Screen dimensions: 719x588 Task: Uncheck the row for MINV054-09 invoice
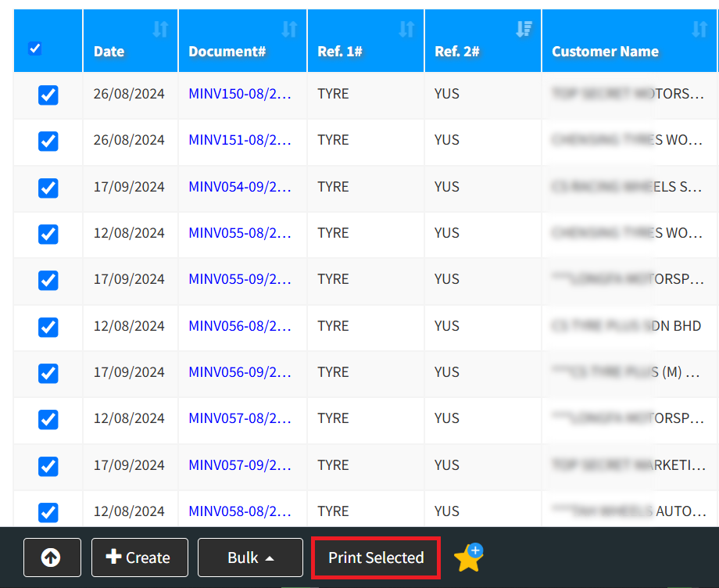point(48,188)
